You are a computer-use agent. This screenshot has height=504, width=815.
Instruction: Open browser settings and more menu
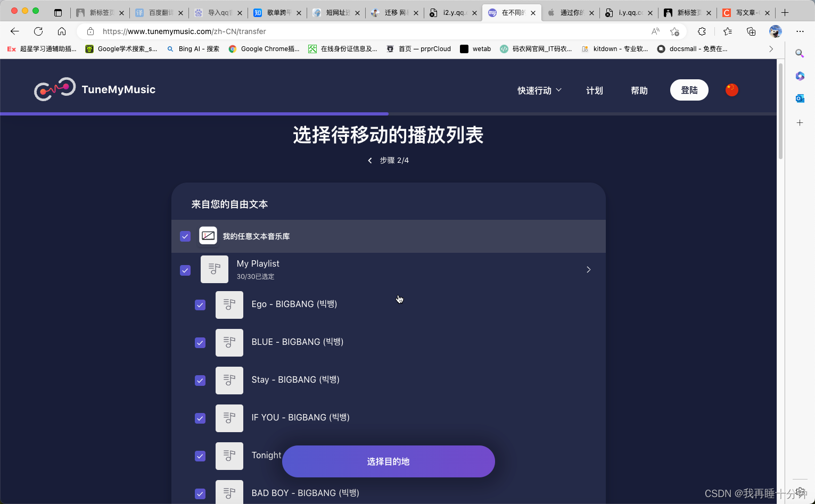(800, 31)
